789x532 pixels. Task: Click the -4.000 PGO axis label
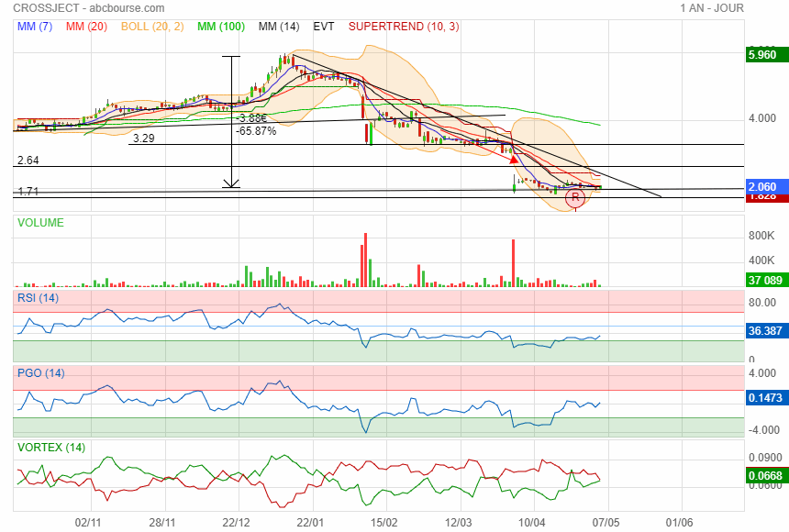763,430
